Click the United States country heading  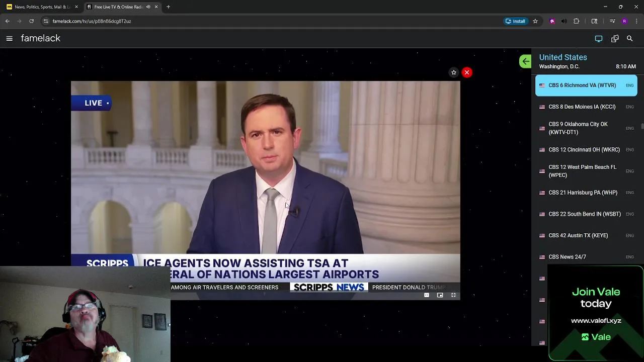563,57
